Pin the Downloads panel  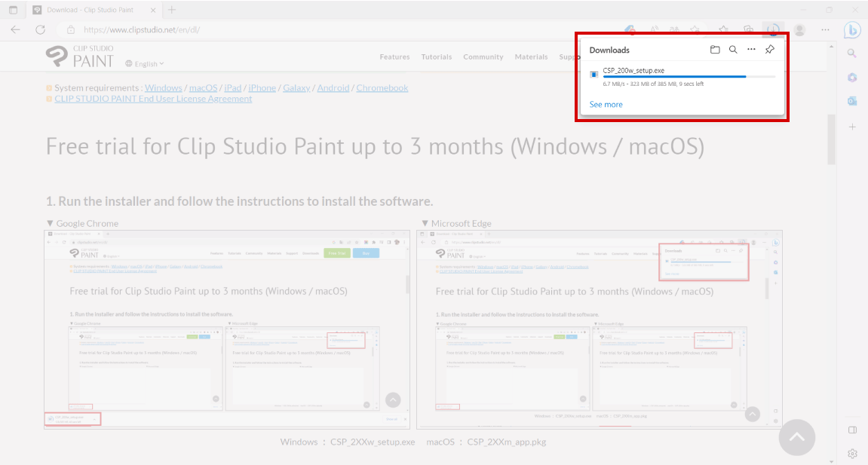pyautogui.click(x=769, y=50)
